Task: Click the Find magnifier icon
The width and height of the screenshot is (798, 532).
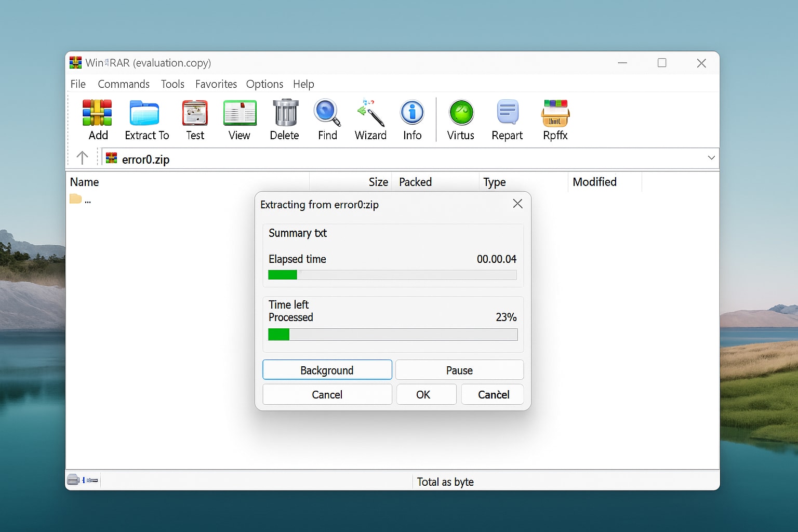Action: [327, 113]
